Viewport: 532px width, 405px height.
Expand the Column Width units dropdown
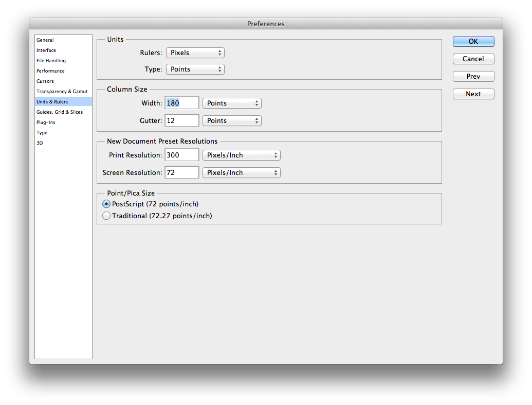click(232, 103)
